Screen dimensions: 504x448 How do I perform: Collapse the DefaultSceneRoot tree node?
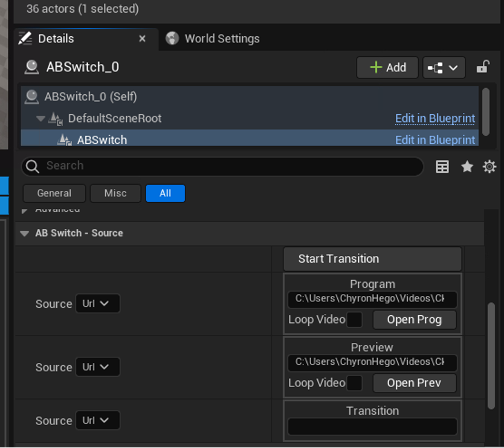tap(40, 119)
